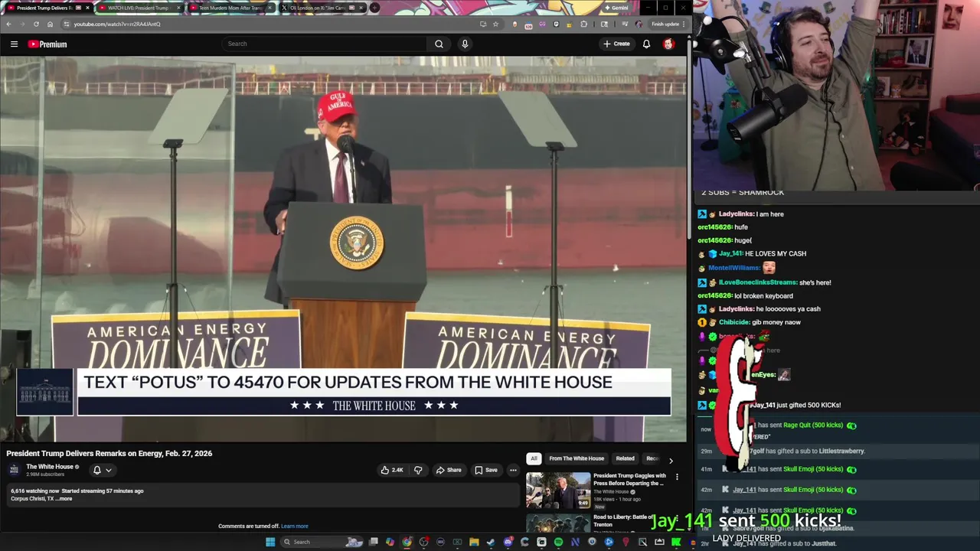The image size is (980, 551).
Task: Click the live video player
Action: (344, 249)
